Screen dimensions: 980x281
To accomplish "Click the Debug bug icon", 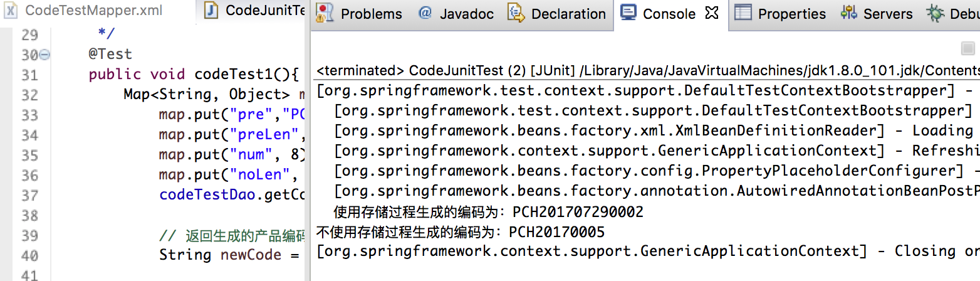I will 936,13.
